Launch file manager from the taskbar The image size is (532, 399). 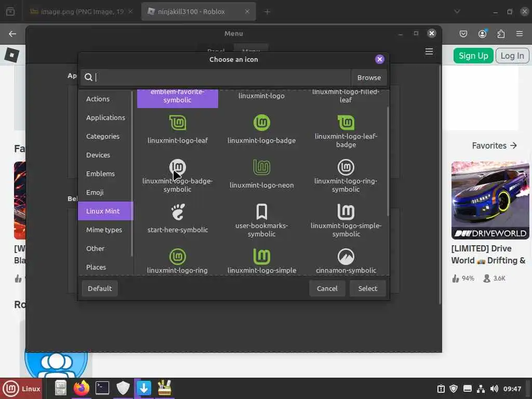point(61,389)
